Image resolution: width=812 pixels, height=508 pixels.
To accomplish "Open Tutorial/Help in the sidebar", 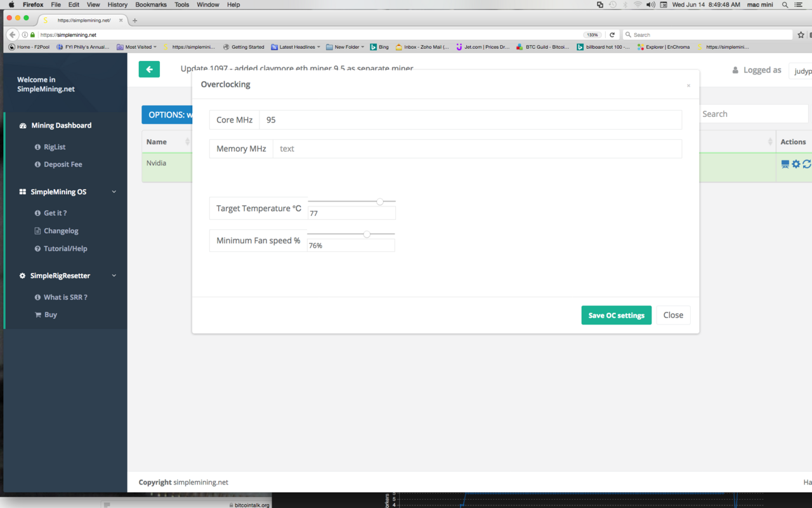I will (65, 248).
